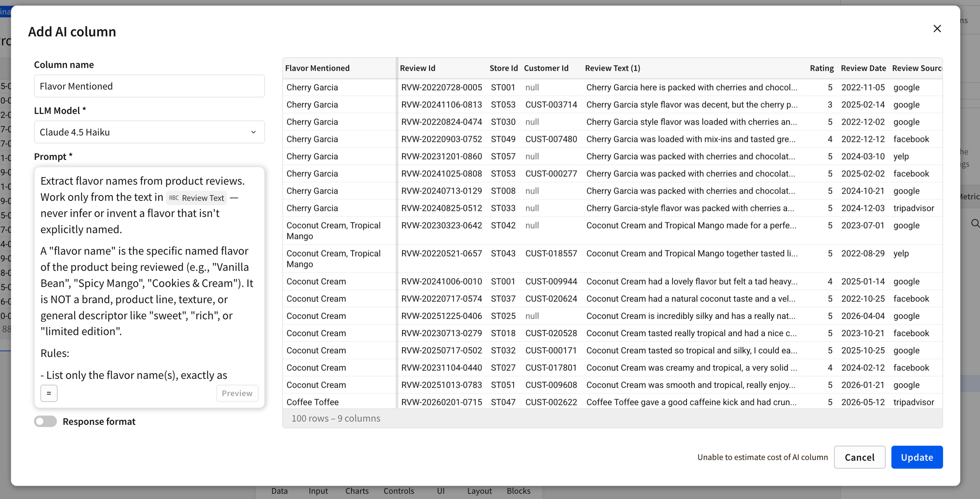Click the Review Source column header
This screenshot has width=980, height=499.
point(917,68)
